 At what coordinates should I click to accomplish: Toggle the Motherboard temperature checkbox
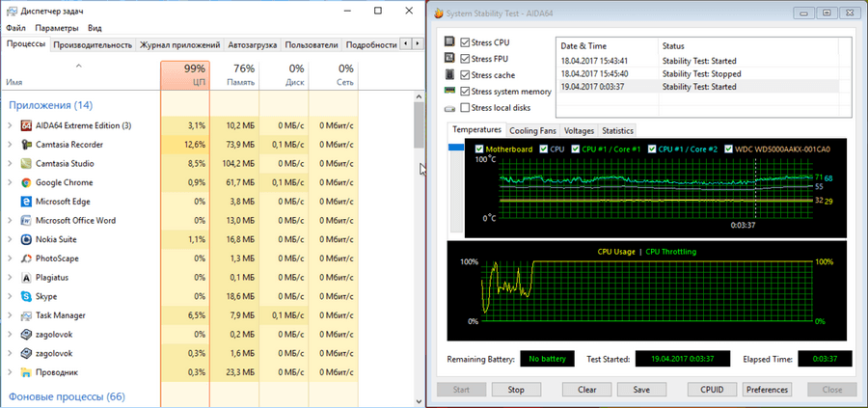point(479,150)
